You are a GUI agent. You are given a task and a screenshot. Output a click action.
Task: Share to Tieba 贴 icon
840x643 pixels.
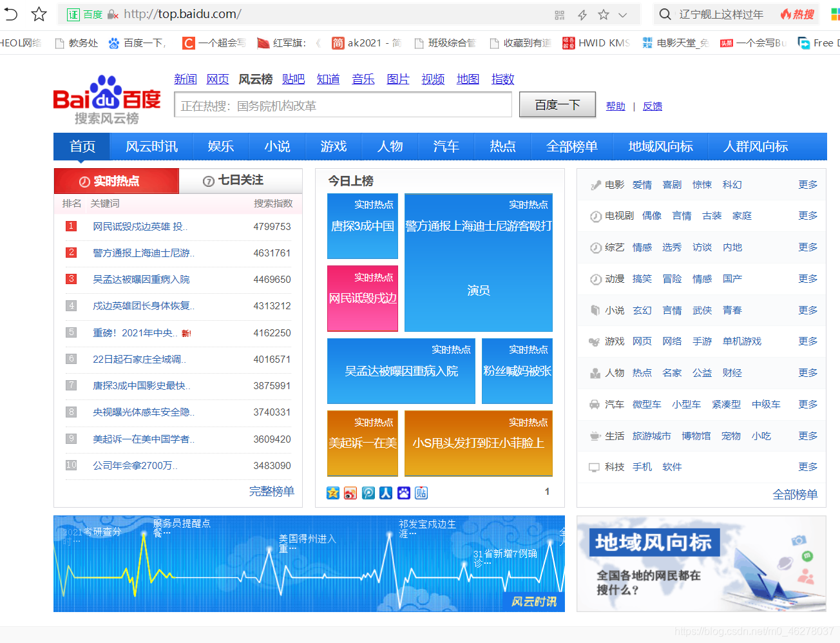coord(421,493)
